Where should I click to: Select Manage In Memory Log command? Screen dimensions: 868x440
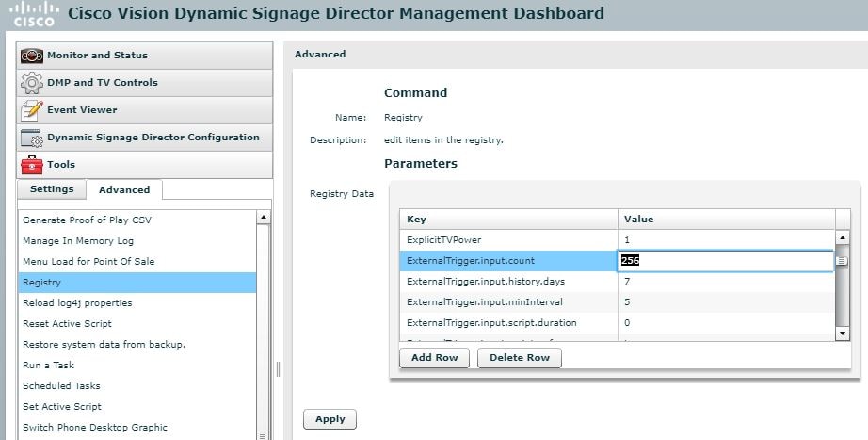click(x=137, y=241)
